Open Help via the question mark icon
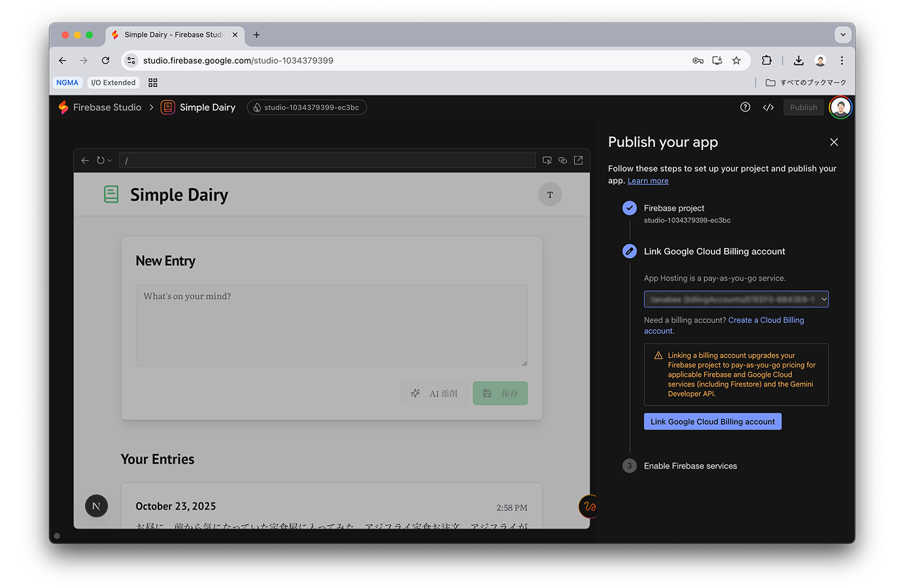Image resolution: width=905 pixels, height=588 pixels. [745, 107]
